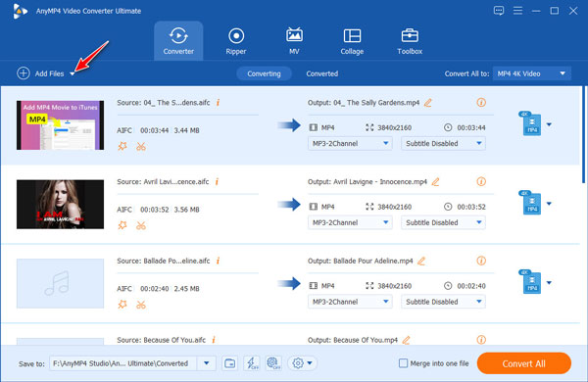Open the output folder icon
The width and height of the screenshot is (588, 382).
tap(229, 363)
